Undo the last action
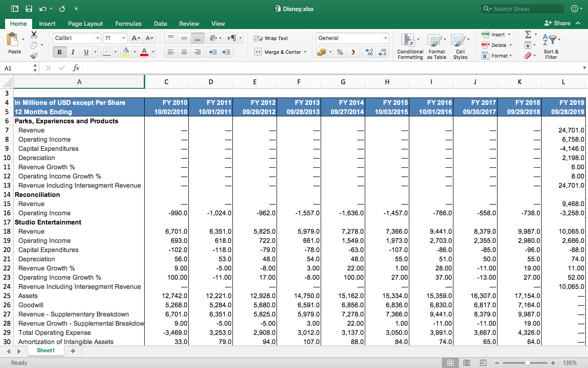 [x=43, y=9]
